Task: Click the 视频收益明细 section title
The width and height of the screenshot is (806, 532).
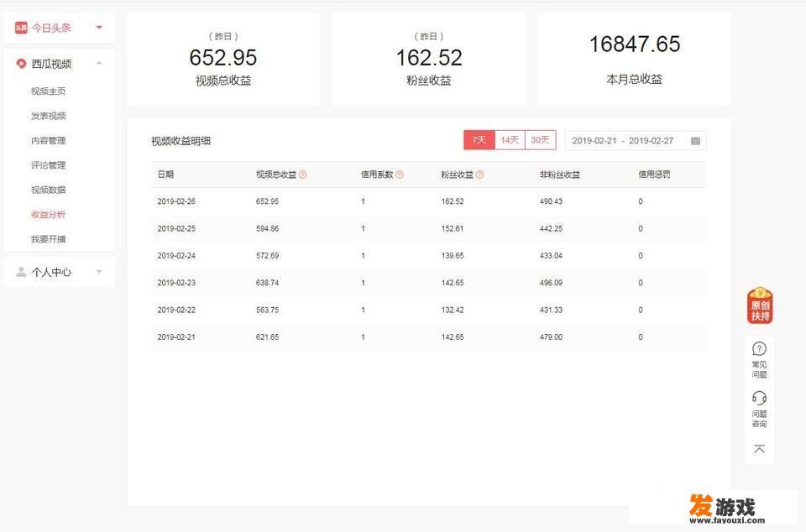Action: pos(181,141)
